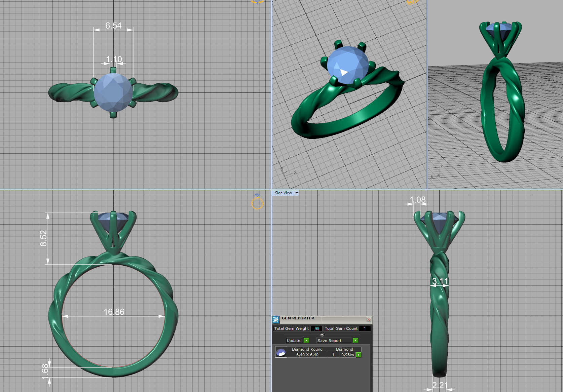Click the 16.86 inner diameter dimension
The height and width of the screenshot is (392, 563).
[114, 312]
